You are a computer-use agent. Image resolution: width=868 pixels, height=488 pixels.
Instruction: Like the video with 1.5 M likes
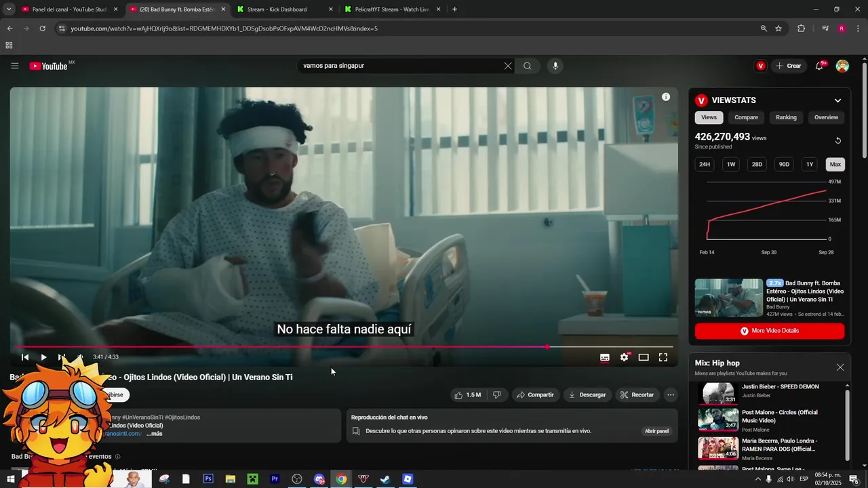(467, 394)
